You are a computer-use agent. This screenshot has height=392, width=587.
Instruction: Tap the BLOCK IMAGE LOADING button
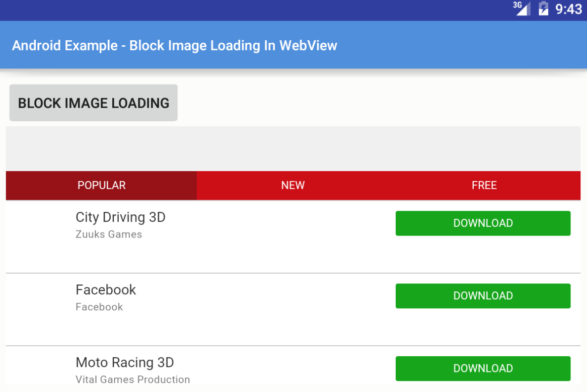(94, 103)
